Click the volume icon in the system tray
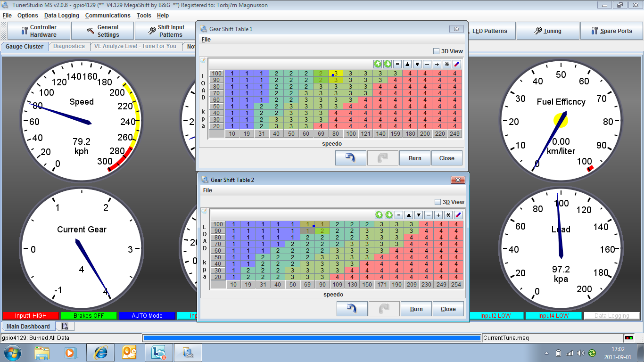The height and width of the screenshot is (362, 644). click(x=580, y=353)
